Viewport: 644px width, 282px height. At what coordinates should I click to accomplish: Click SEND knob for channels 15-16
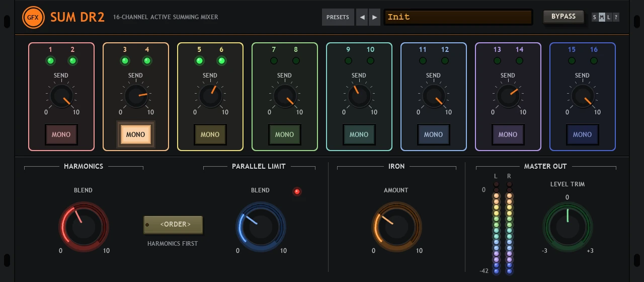(583, 96)
